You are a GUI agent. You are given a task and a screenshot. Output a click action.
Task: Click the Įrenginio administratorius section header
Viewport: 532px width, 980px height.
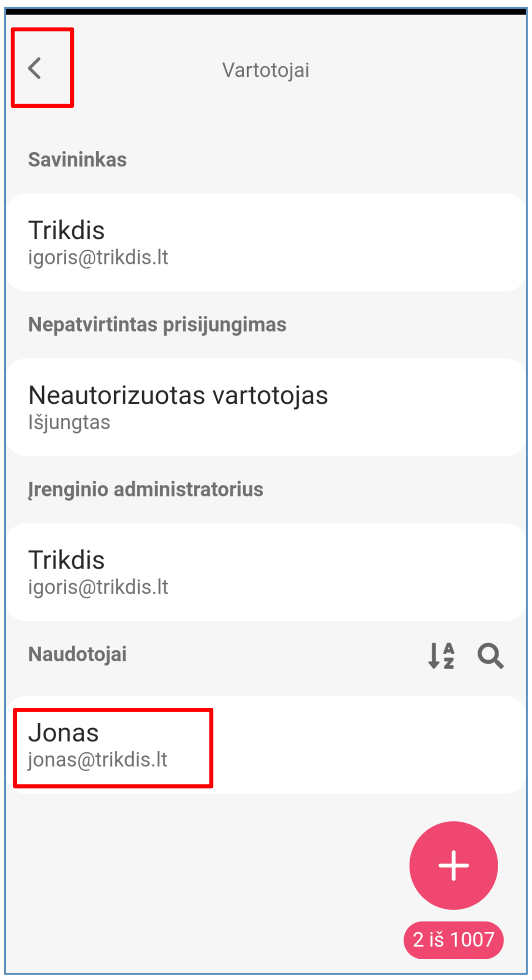(146, 489)
